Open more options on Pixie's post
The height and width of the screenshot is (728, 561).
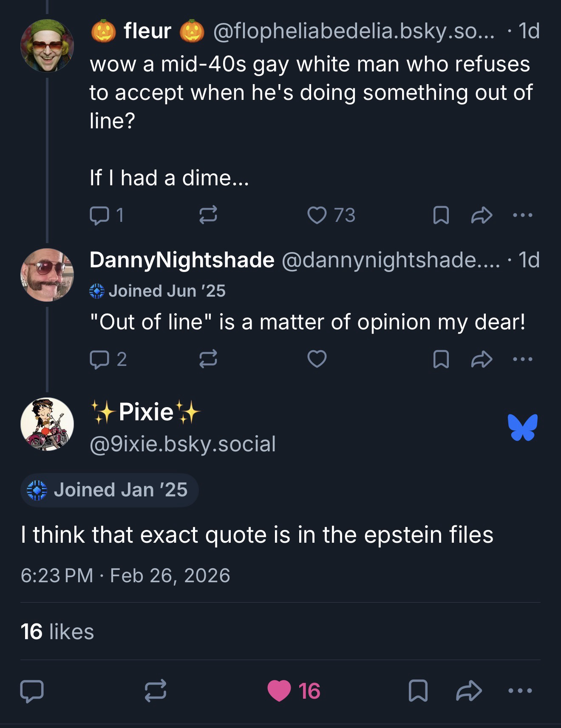tap(520, 691)
